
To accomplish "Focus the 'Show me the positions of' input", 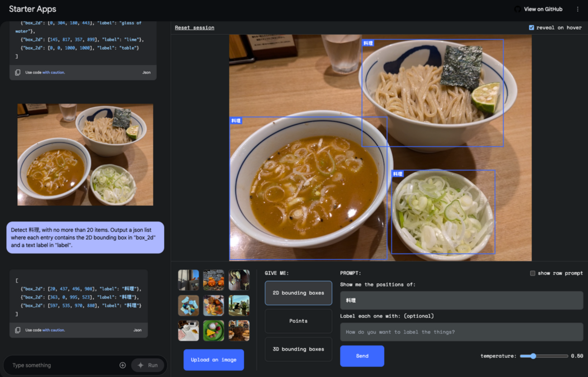I will tap(461, 300).
